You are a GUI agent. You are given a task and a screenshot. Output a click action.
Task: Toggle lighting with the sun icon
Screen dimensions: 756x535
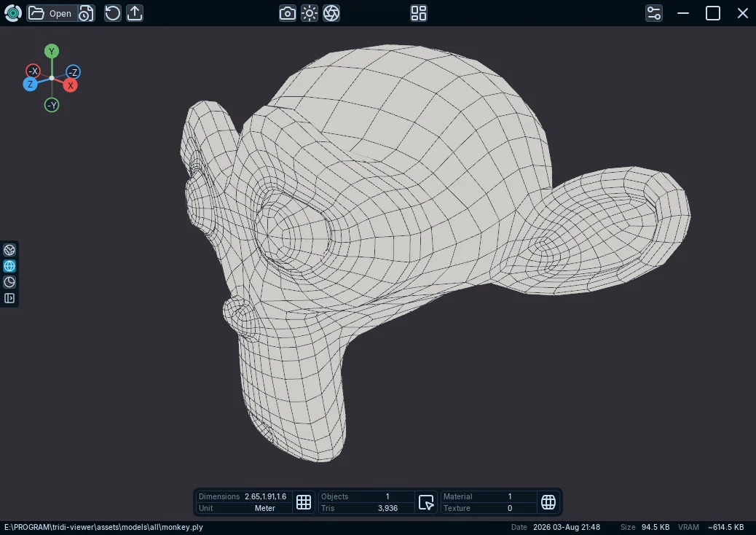pos(310,13)
